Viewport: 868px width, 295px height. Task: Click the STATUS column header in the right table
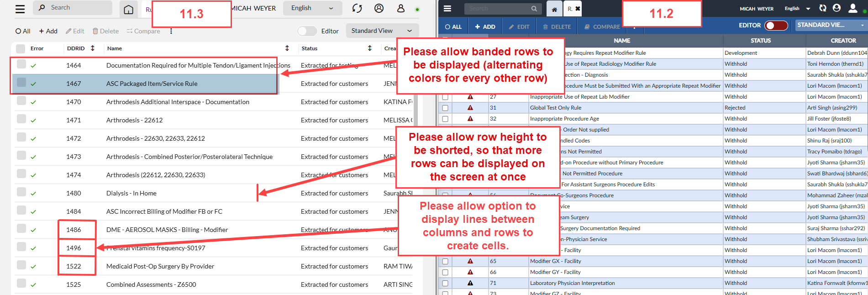(761, 41)
